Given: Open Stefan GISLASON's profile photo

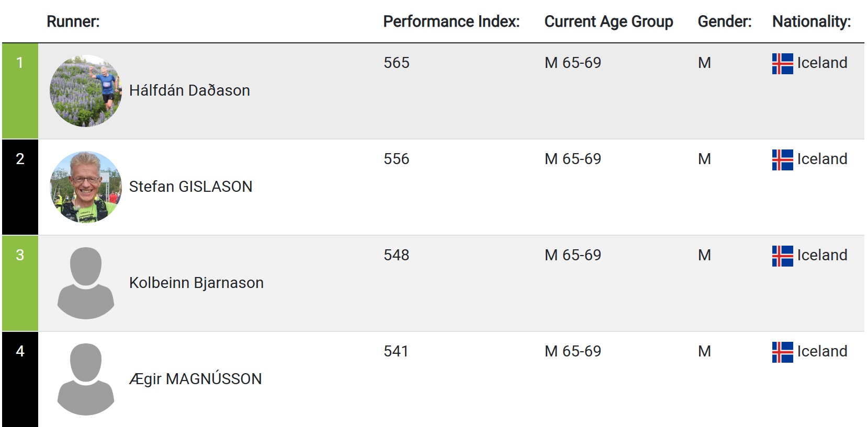Looking at the screenshot, I should pyautogui.click(x=86, y=187).
